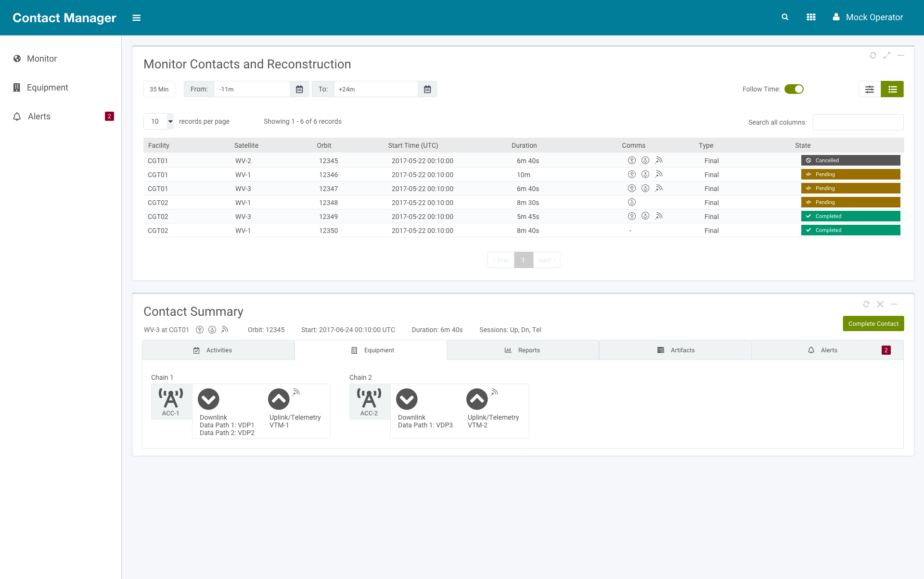This screenshot has width=924, height=579.
Task: Click the uplink icon beside WV-3 at CGT01
Action: (199, 330)
